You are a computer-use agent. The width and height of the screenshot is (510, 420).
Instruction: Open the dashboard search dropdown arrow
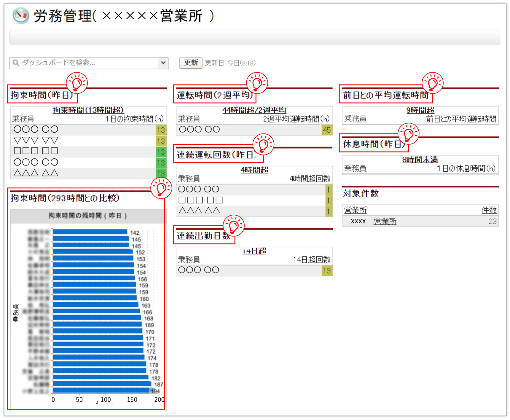pyautogui.click(x=163, y=63)
